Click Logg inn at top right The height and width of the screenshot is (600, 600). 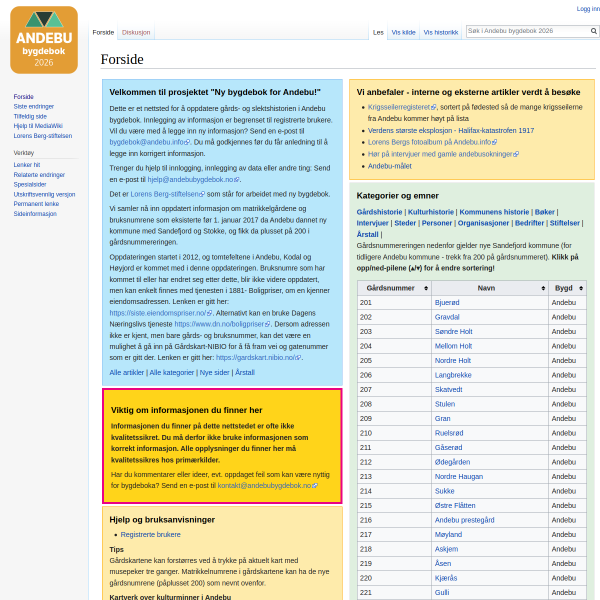(588, 9)
